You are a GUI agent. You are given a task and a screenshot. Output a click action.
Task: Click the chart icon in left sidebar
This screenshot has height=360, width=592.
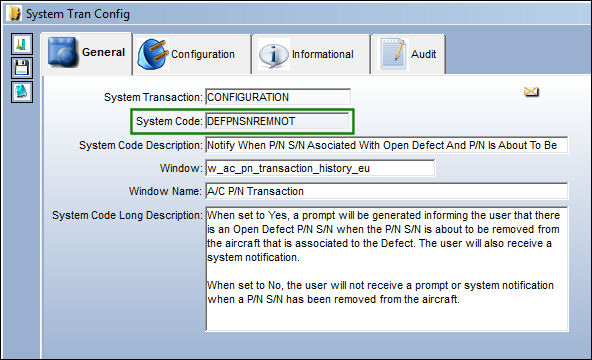(22, 44)
